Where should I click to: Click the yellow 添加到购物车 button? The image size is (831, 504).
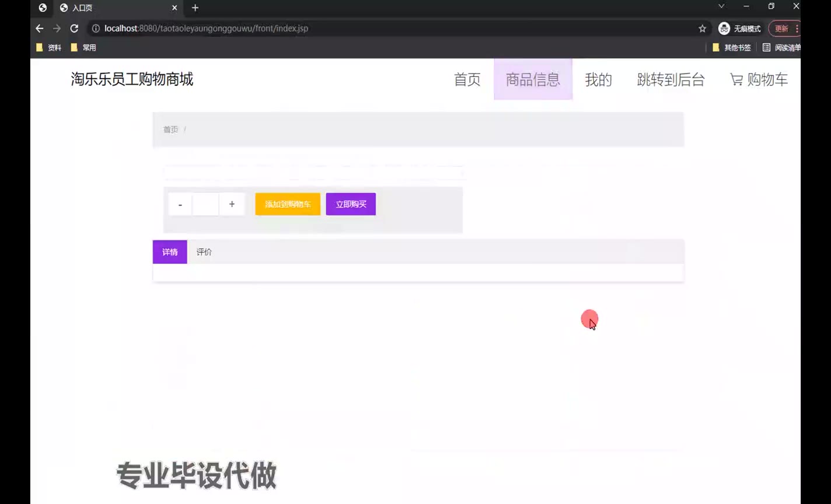click(288, 204)
